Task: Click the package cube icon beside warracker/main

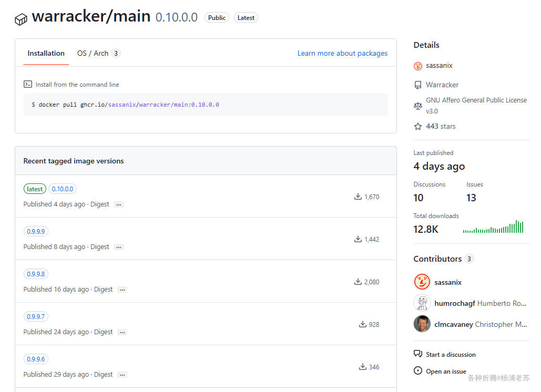Action: 21,19
